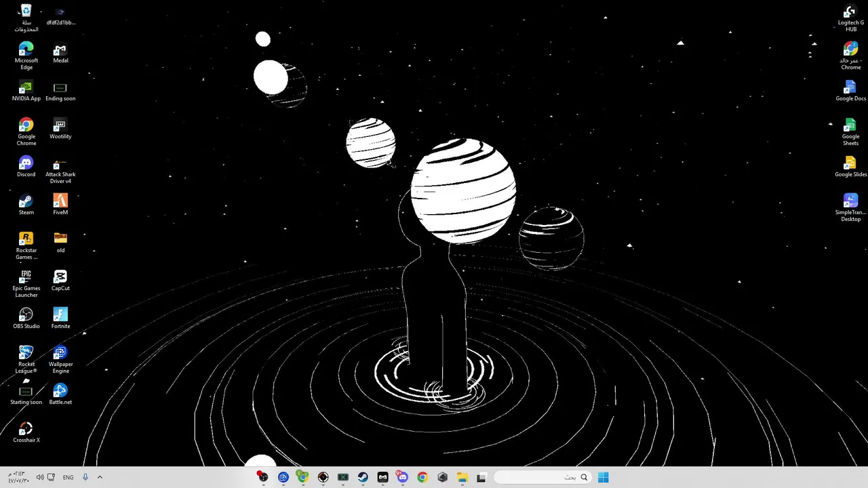The image size is (868, 488).
Task: Switch to Google Chrome on the taskbar
Action: [x=422, y=477]
